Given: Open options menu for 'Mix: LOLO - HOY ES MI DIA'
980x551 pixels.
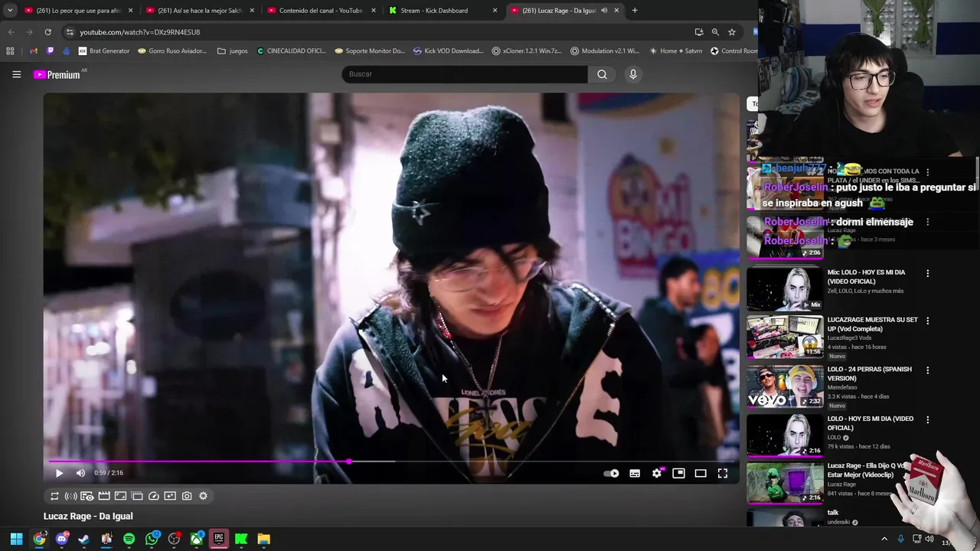Looking at the screenshot, I should coord(927,273).
